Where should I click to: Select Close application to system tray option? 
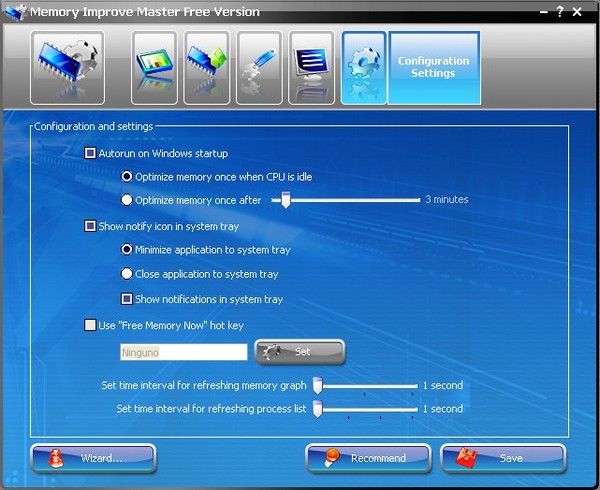click(x=127, y=274)
